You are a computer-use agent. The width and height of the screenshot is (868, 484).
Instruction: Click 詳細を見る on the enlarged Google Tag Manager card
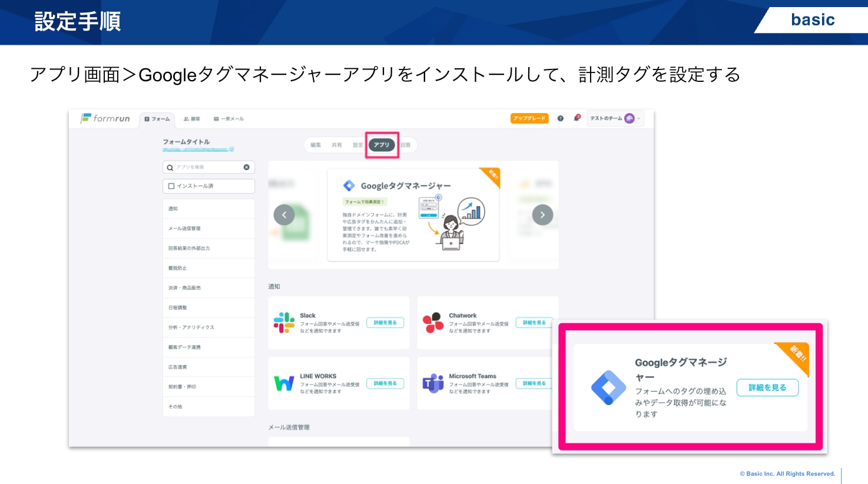tap(767, 387)
